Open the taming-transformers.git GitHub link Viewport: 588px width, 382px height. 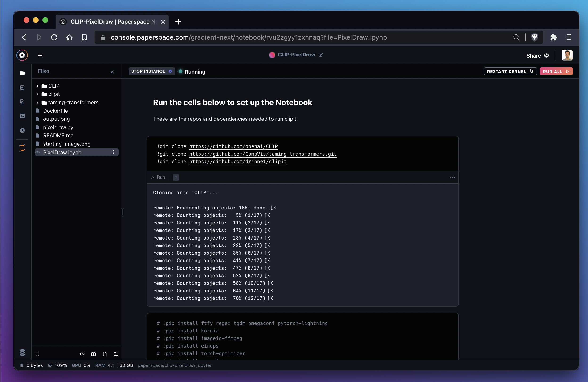(263, 154)
